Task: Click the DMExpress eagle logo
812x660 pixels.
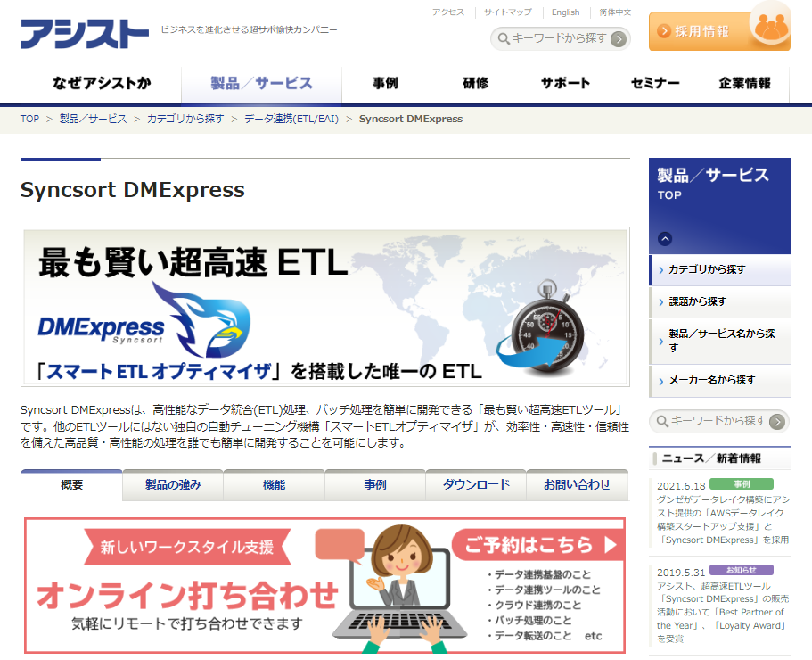Action: click(x=201, y=320)
